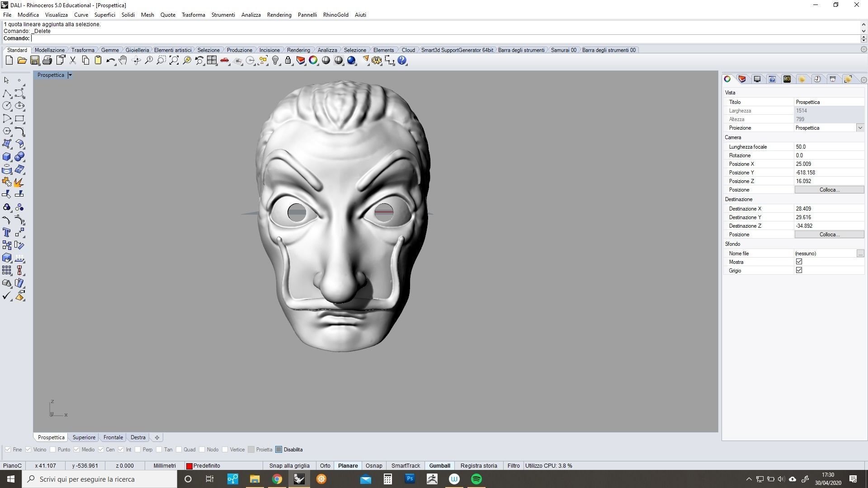Click Colloca button for Destinazione position
The height and width of the screenshot is (488, 868).
829,235
